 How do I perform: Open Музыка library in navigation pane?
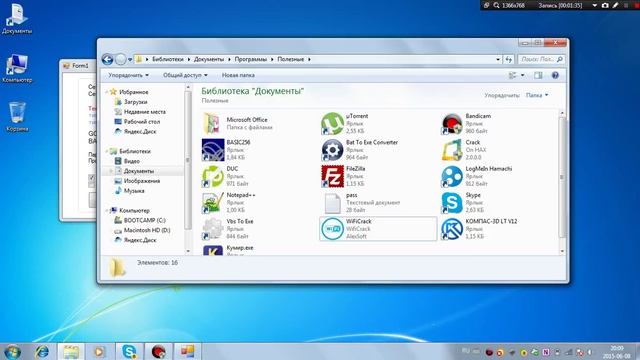pyautogui.click(x=134, y=191)
